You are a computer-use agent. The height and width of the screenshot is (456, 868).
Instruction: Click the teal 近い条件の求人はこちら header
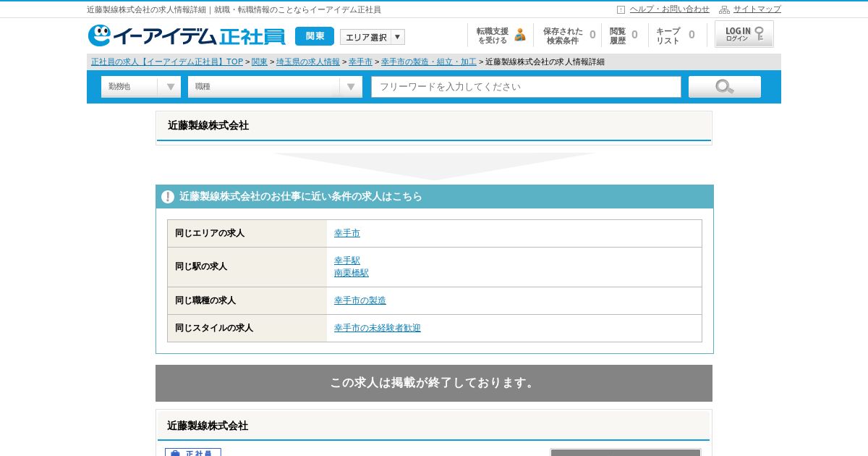coord(434,197)
